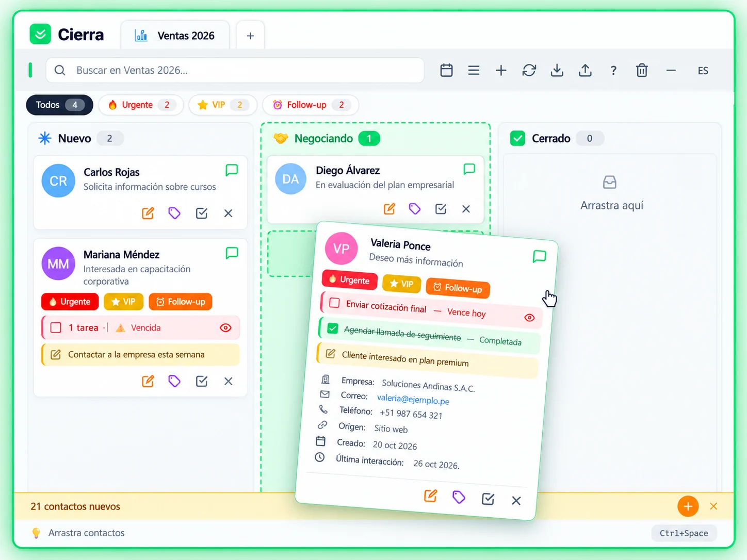Open the note Contactar a la empresa esta semana
This screenshot has width=747, height=560.
pyautogui.click(x=141, y=355)
